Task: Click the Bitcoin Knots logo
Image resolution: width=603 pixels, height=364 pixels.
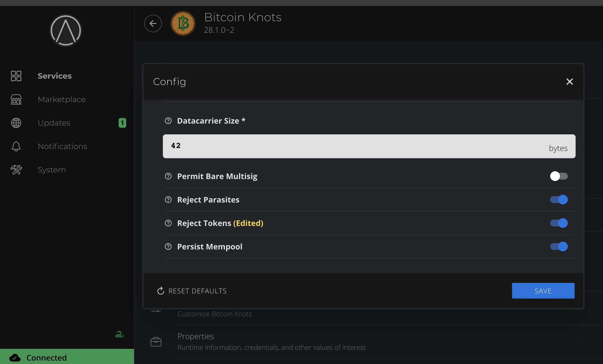Action: (x=183, y=23)
